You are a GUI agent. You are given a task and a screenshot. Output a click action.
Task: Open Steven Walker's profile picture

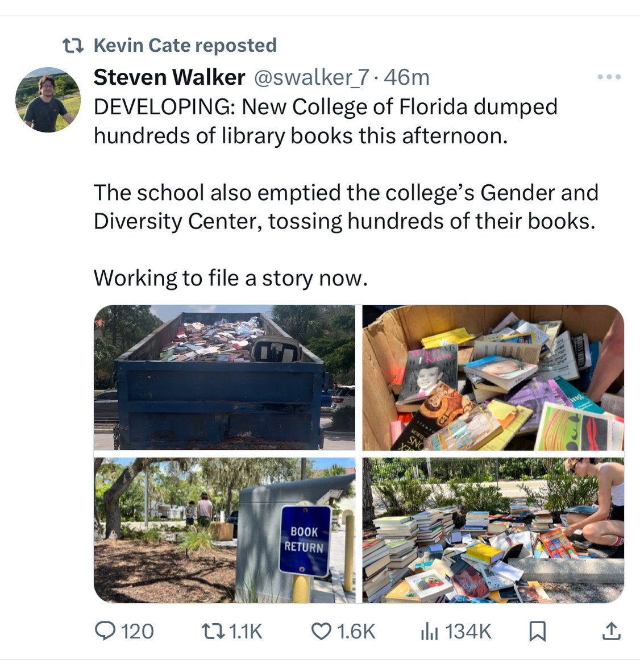48,99
